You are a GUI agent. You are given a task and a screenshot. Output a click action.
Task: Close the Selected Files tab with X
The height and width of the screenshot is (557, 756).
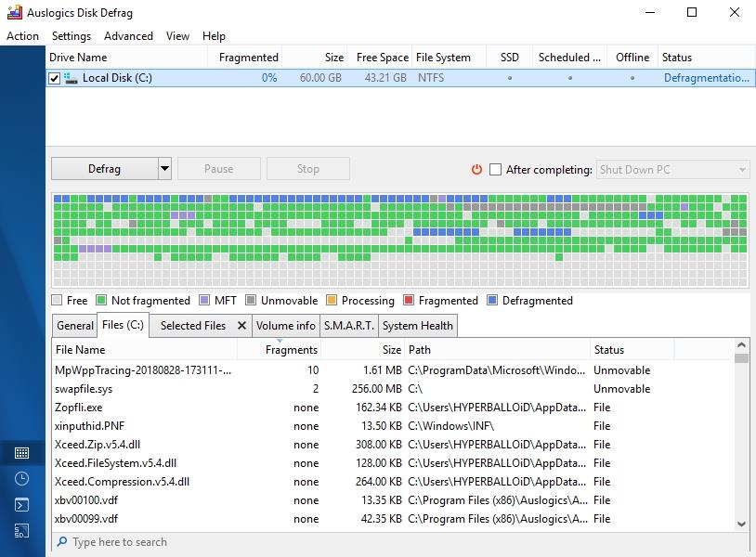point(241,326)
